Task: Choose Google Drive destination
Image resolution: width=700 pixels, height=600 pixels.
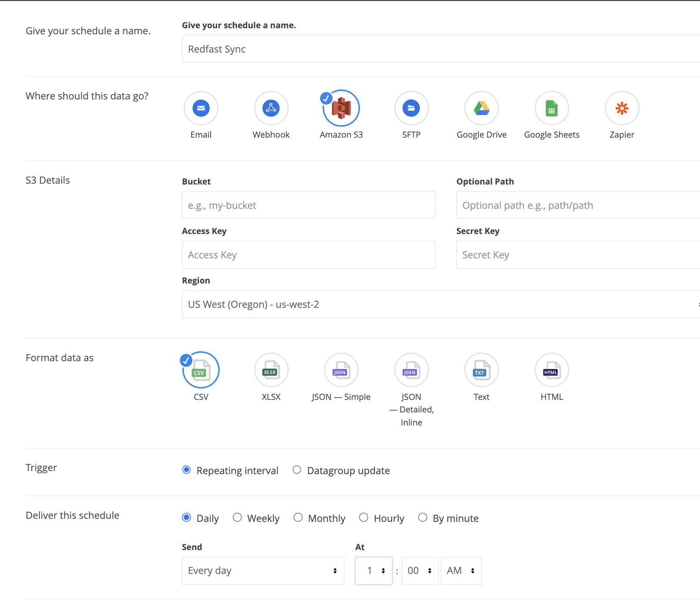Action: pos(482,108)
